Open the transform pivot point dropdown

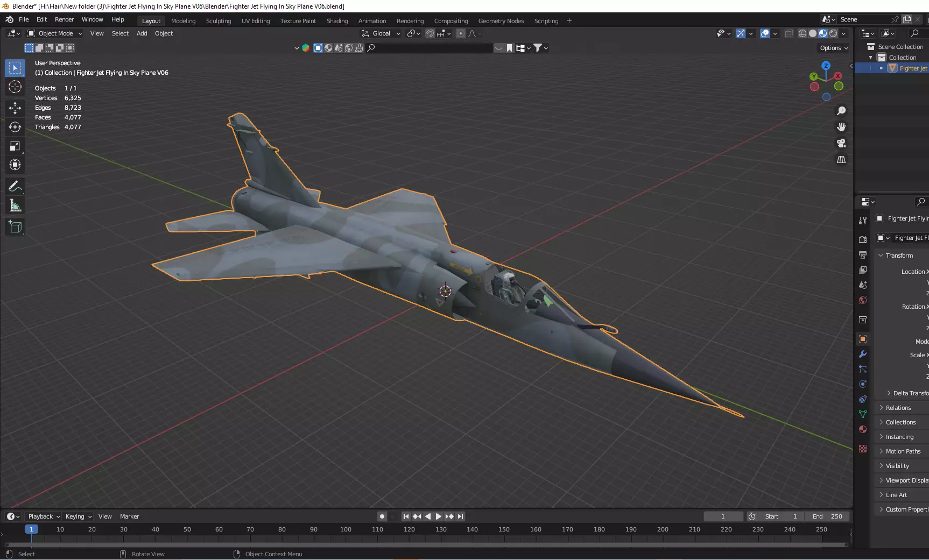[413, 33]
